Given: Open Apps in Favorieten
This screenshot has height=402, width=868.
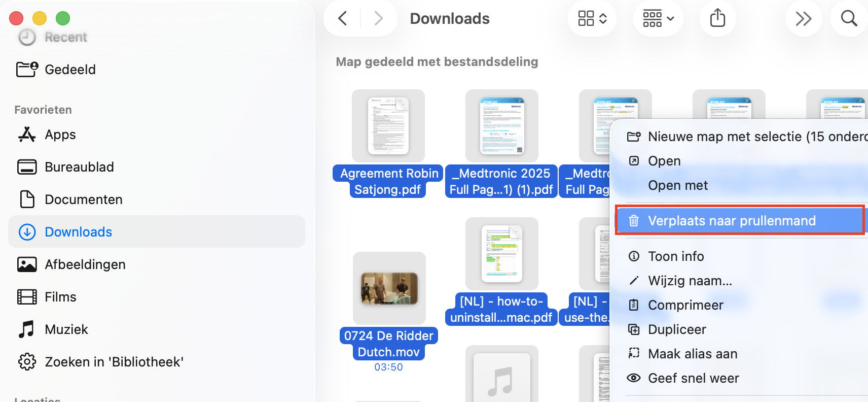Looking at the screenshot, I should point(60,135).
